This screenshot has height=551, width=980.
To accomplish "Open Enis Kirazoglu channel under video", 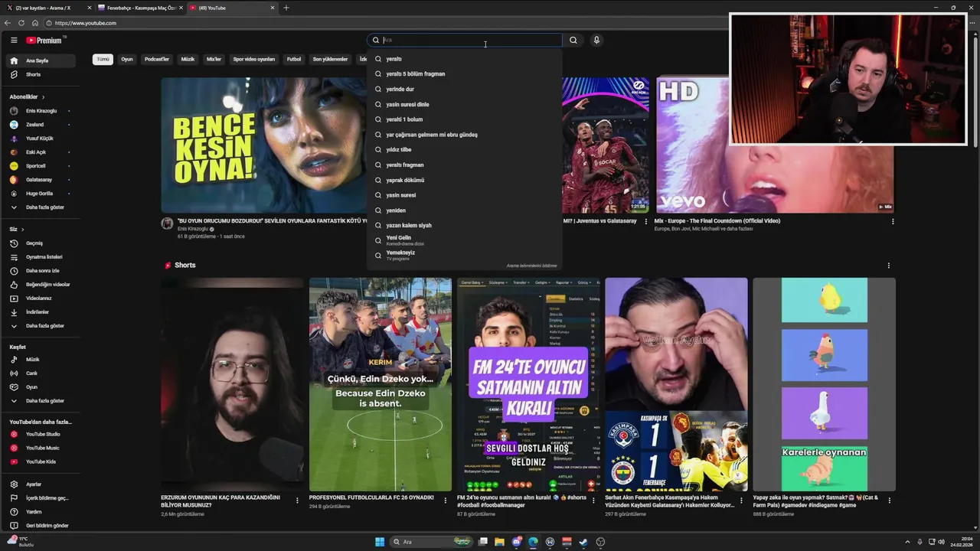I will click(x=193, y=229).
